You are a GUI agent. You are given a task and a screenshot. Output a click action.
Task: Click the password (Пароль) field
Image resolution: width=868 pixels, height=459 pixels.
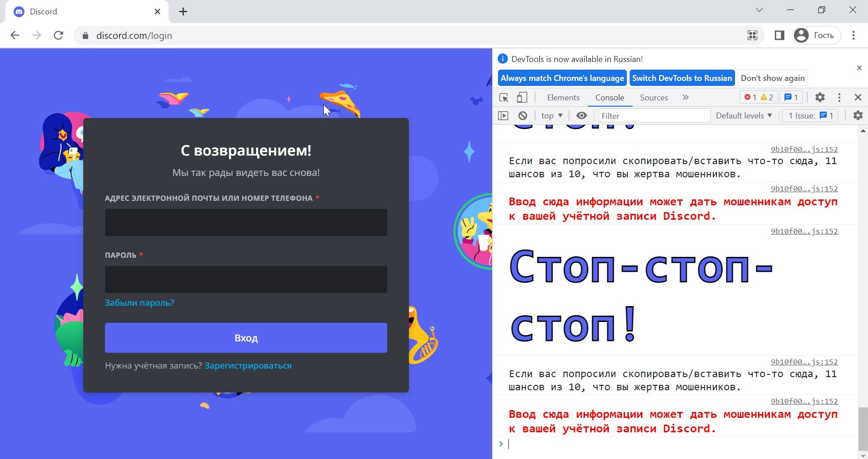(246, 279)
